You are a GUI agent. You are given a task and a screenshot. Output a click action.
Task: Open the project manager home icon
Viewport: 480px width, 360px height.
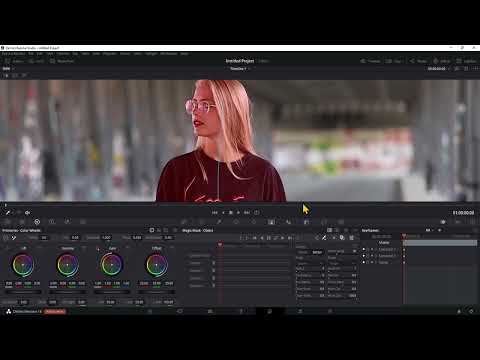pos(459,311)
